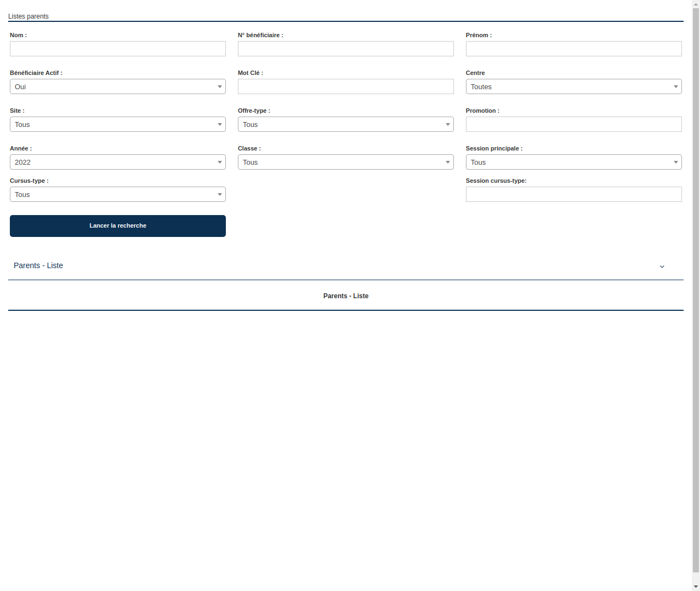Collapse the Parents - Liste section chevron
The height and width of the screenshot is (591, 700).
[x=662, y=266]
